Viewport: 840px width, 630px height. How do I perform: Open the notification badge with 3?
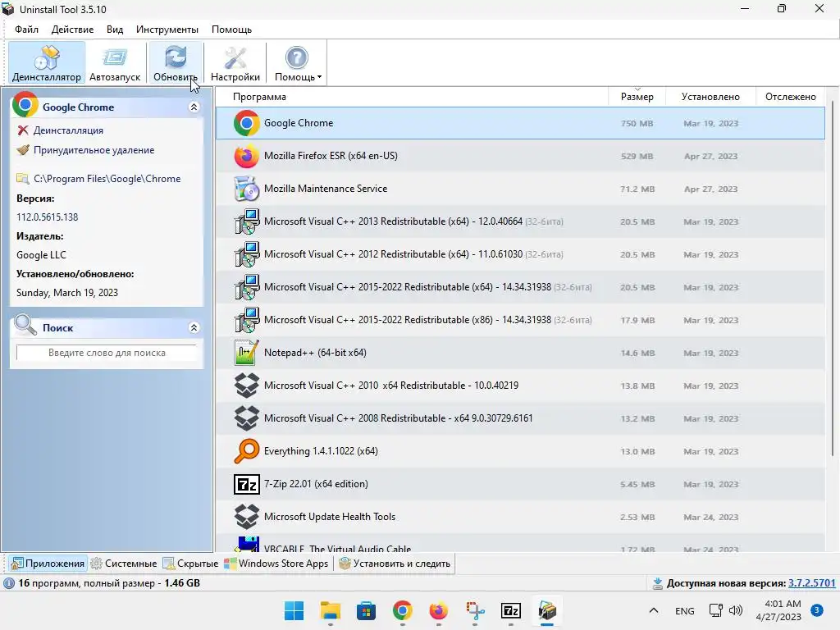(817, 610)
